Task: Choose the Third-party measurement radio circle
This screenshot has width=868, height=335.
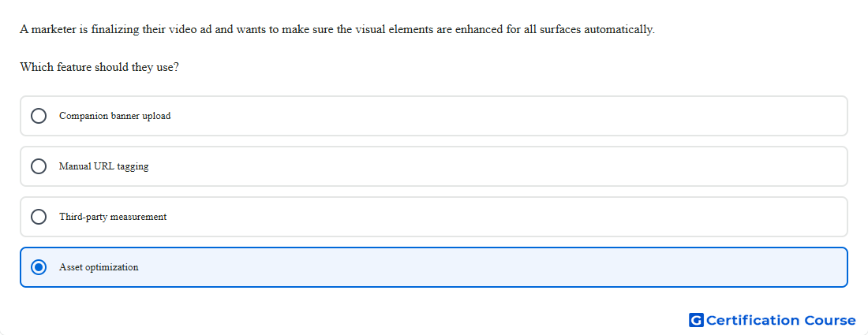Action: 39,217
